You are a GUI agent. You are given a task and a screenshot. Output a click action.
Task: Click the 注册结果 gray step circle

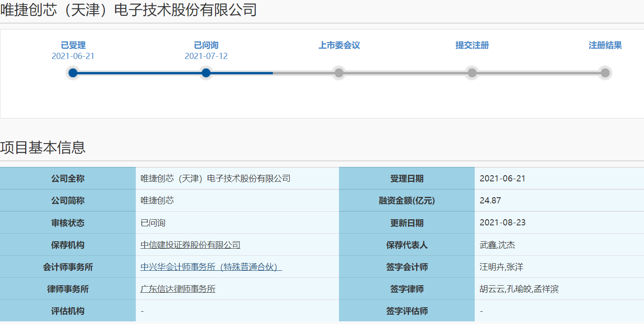pos(605,73)
